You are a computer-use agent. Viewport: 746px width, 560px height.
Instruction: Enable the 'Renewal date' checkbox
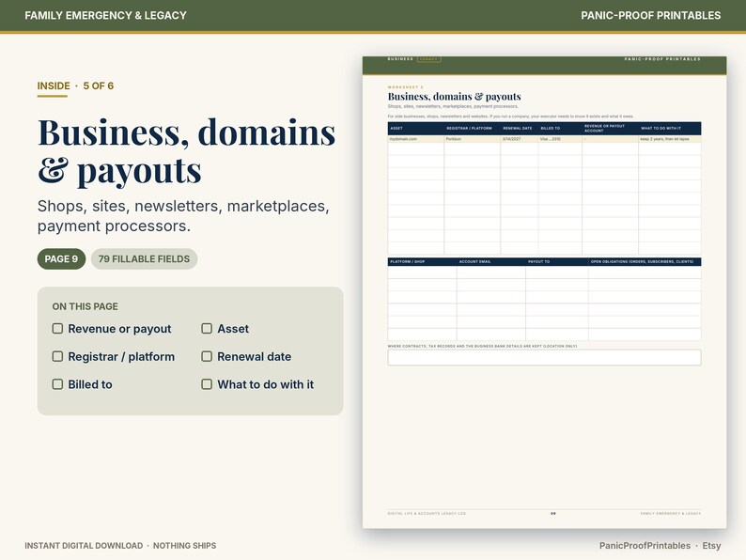[207, 357]
